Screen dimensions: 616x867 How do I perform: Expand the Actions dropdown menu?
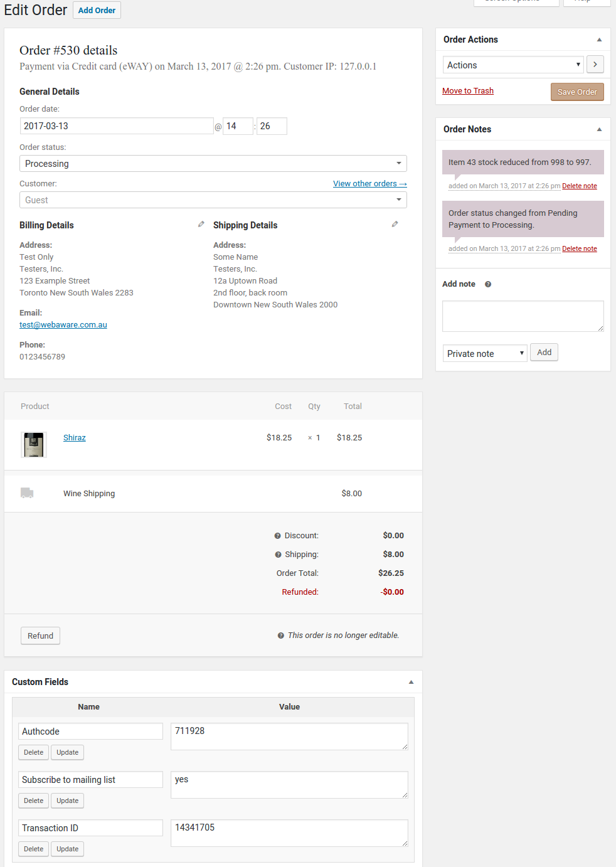[512, 65]
